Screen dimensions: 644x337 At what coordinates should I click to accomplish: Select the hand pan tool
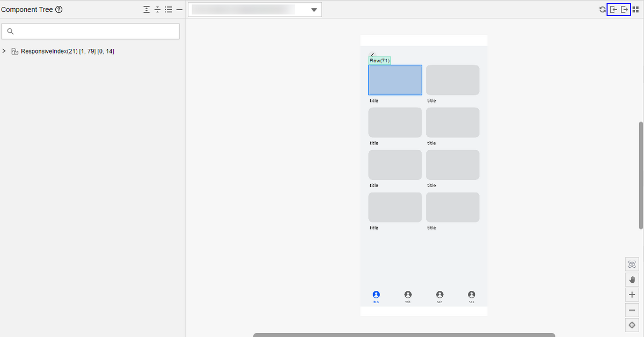[632, 280]
